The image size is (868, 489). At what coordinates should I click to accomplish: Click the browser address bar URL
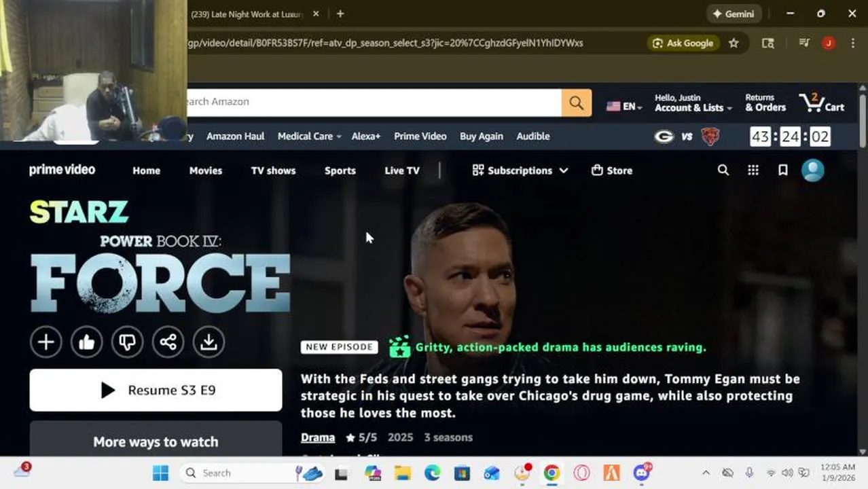[x=384, y=43]
